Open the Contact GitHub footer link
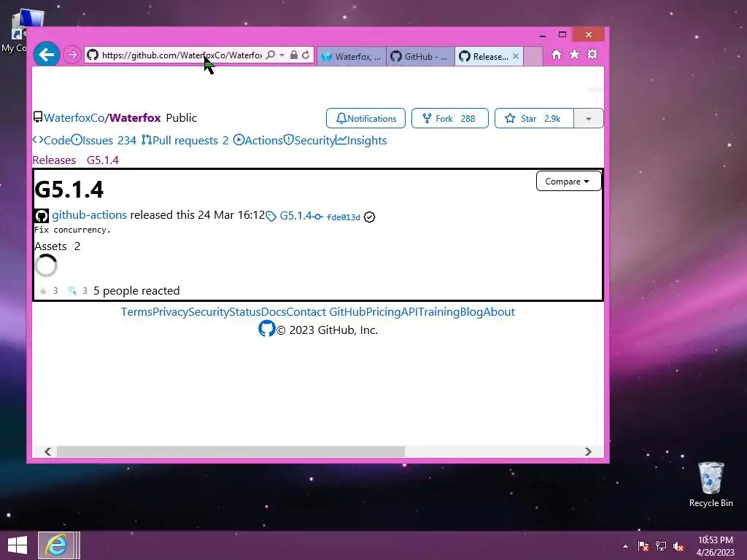The image size is (747, 560). tap(326, 312)
